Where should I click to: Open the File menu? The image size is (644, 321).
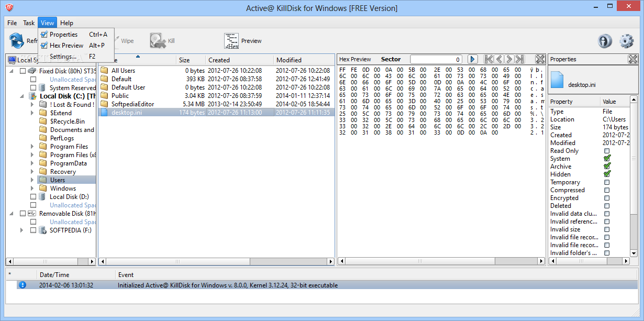12,23
